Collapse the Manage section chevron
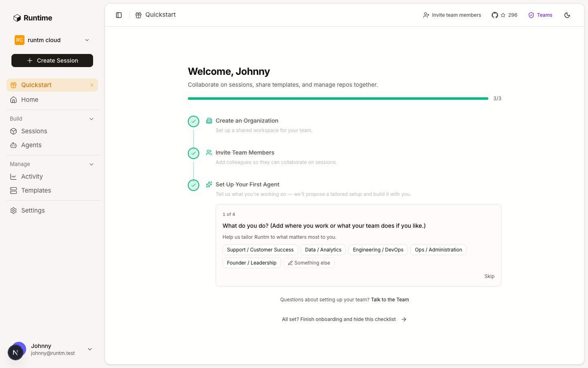 point(91,164)
